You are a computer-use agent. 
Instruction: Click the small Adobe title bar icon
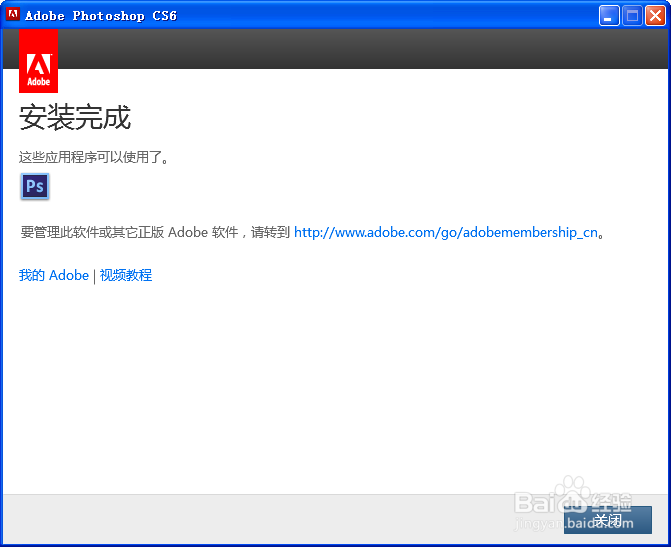pyautogui.click(x=13, y=15)
